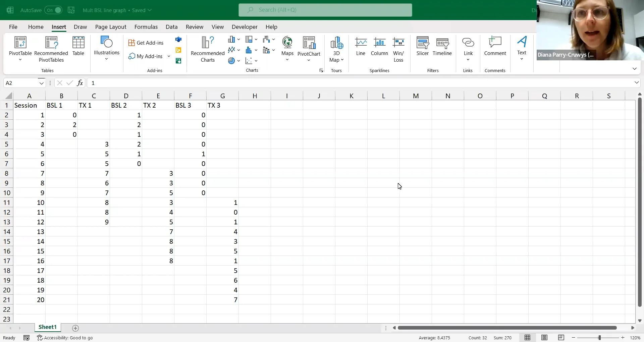Add a Line sparkline

coord(360,47)
